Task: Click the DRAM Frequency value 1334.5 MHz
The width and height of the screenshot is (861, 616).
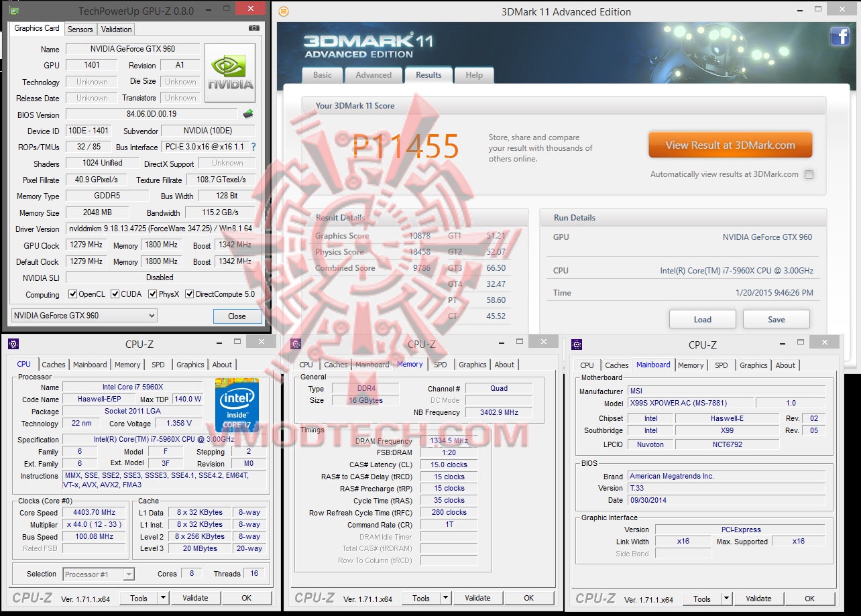Action: click(x=450, y=441)
